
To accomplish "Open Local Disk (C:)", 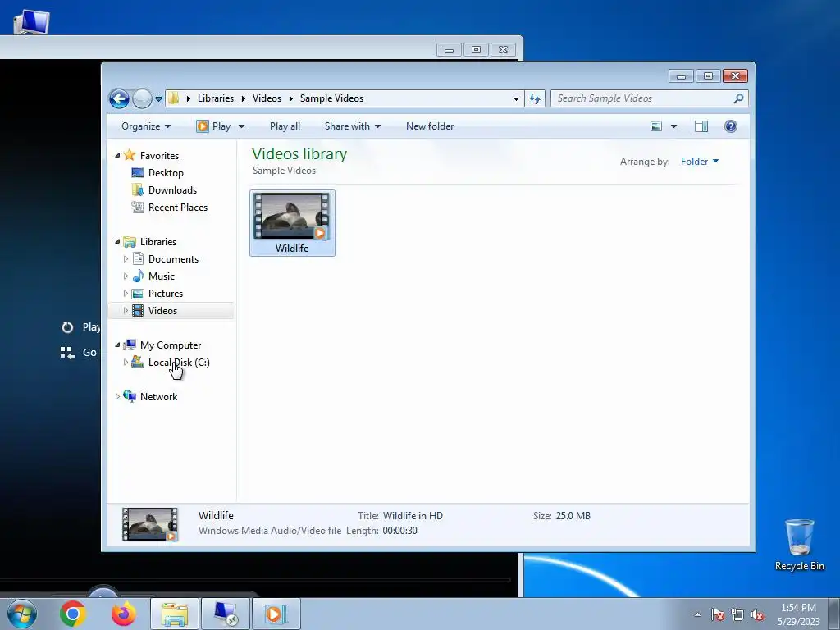I will point(179,362).
